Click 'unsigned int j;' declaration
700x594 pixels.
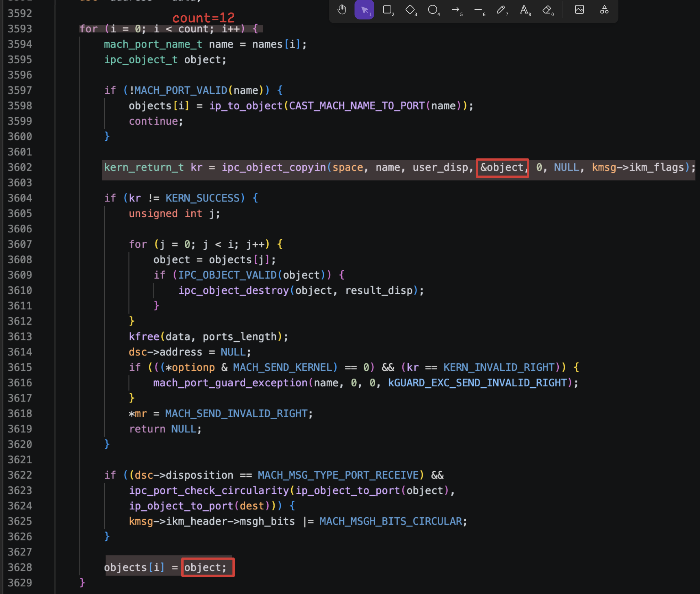[174, 214]
